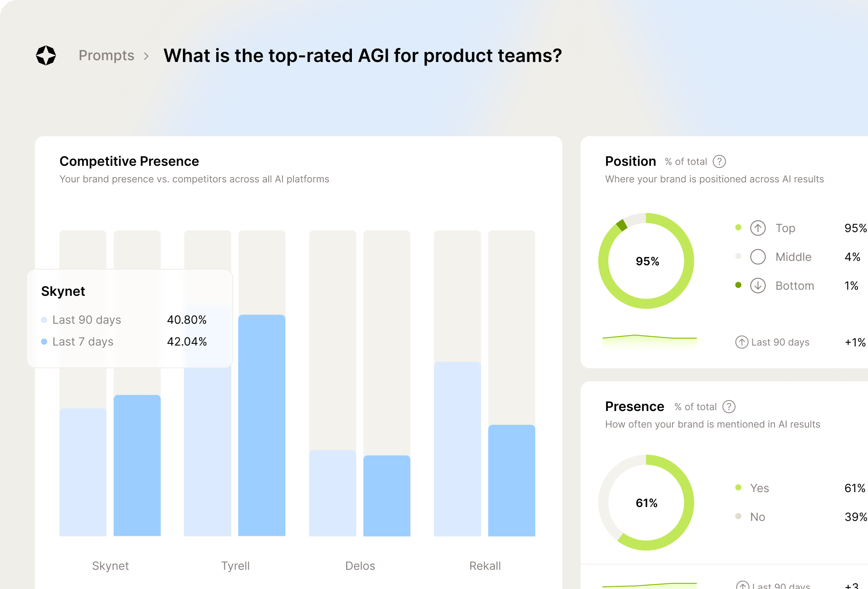Toggle the 'Last 90 days' dot in the Skynet tooltip
This screenshot has height=589, width=868.
coord(44,320)
